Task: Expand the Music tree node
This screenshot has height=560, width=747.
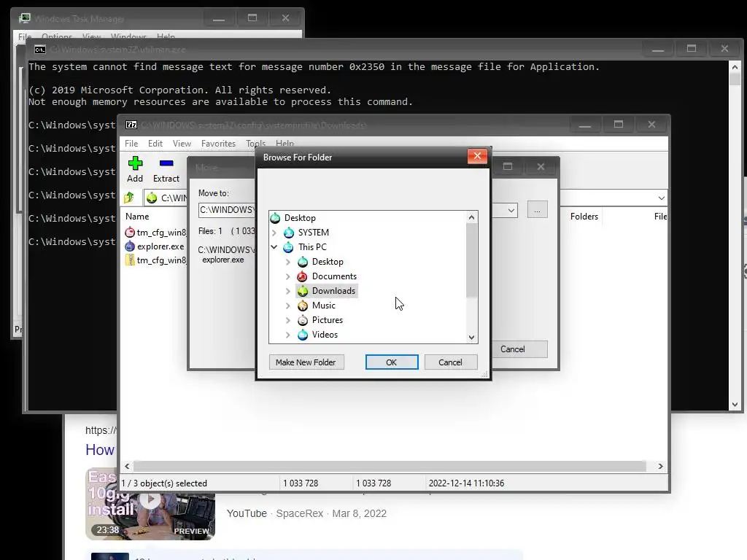Action: (287, 306)
